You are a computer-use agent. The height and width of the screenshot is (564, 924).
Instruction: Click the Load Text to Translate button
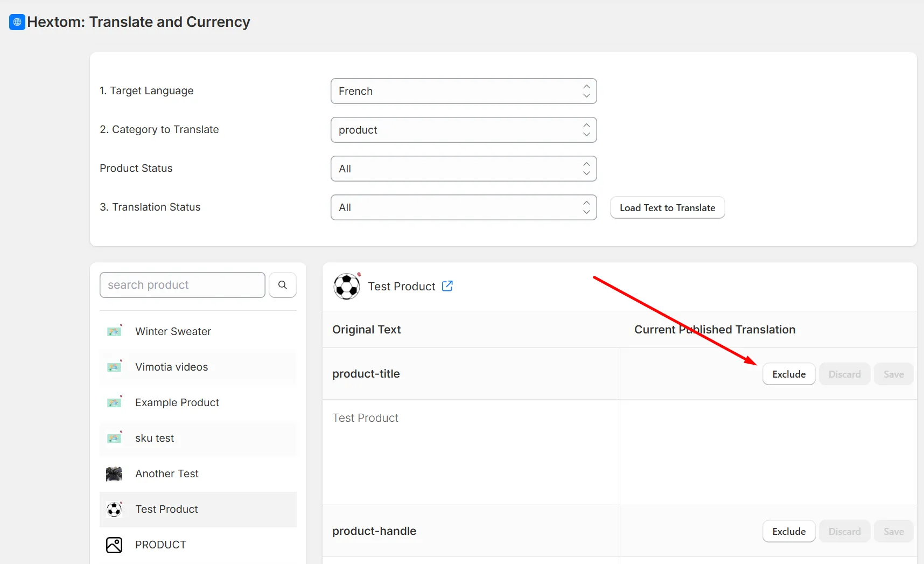667,208
